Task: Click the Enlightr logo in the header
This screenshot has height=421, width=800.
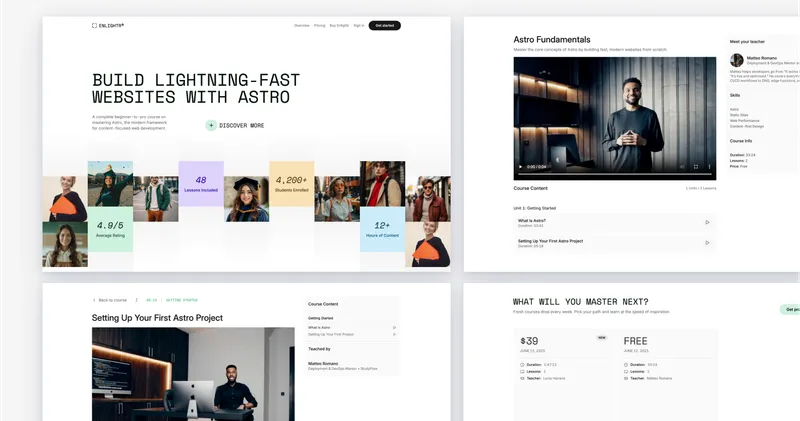Action: tap(108, 25)
